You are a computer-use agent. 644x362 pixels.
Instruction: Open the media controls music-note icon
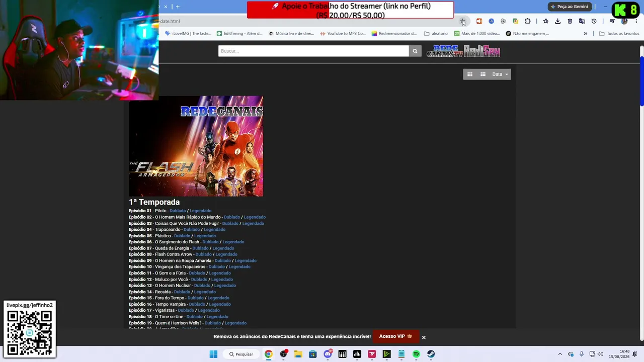[x=612, y=21]
